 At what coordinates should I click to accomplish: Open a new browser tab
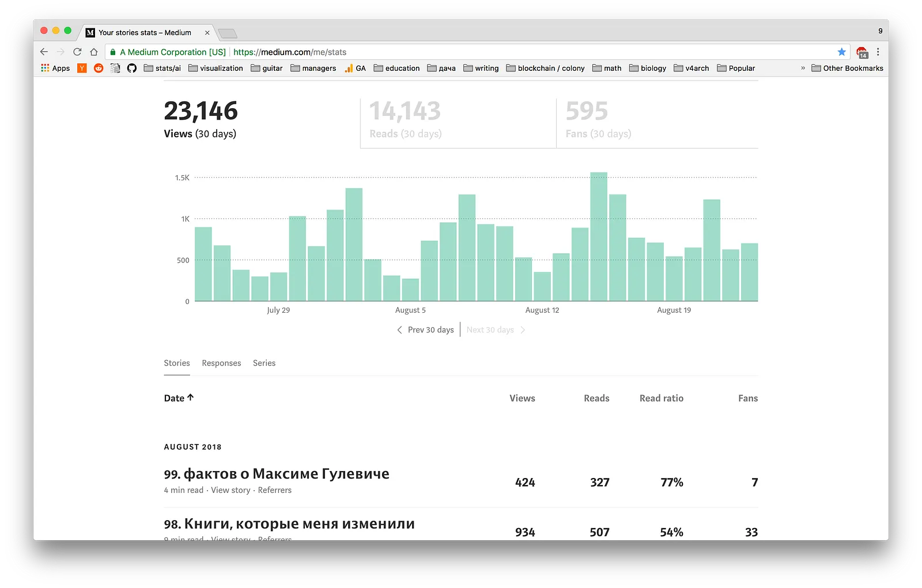[228, 33]
